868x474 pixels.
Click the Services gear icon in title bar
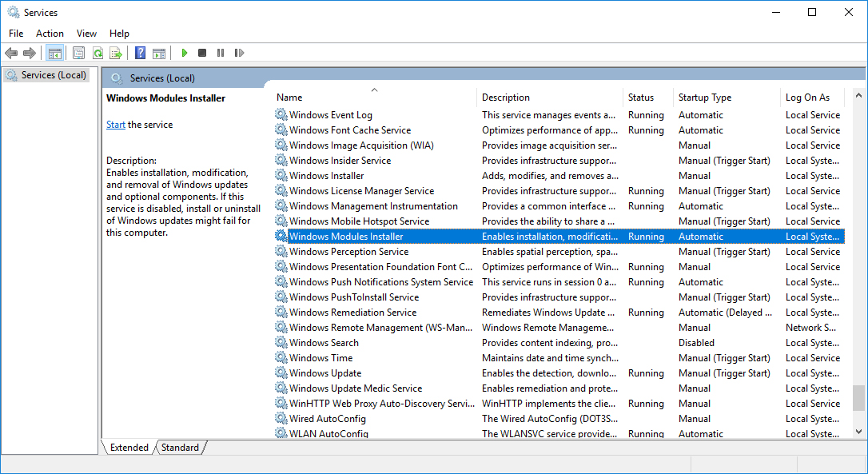pyautogui.click(x=14, y=12)
